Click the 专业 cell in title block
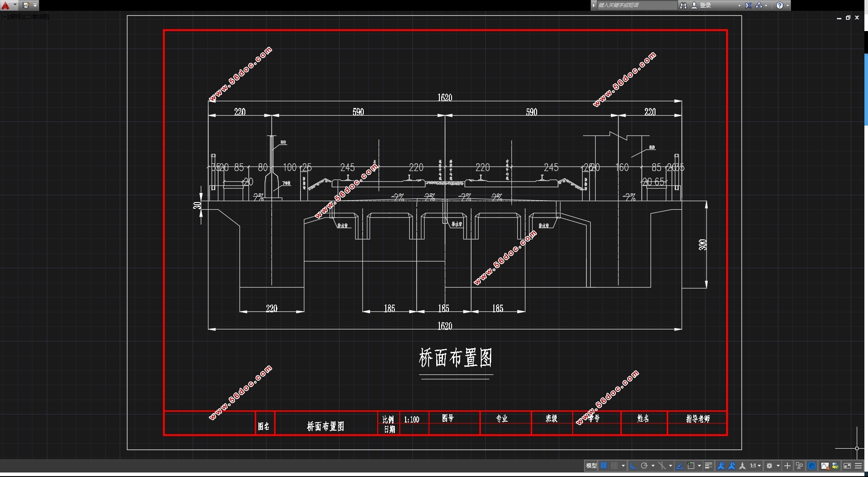This screenshot has height=477, width=868. pyautogui.click(x=502, y=418)
